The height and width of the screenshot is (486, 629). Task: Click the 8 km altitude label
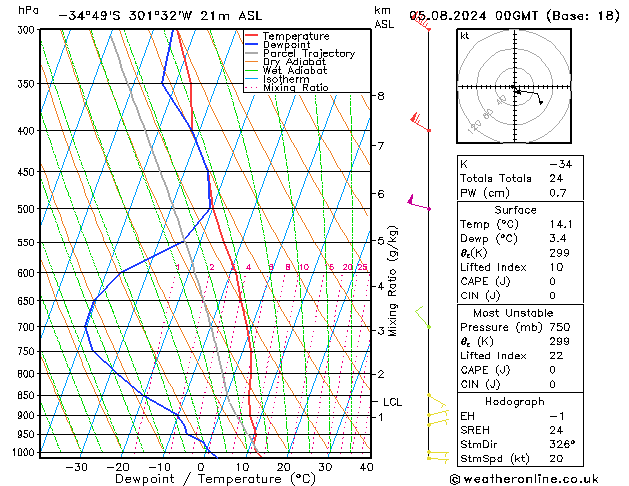click(x=381, y=96)
